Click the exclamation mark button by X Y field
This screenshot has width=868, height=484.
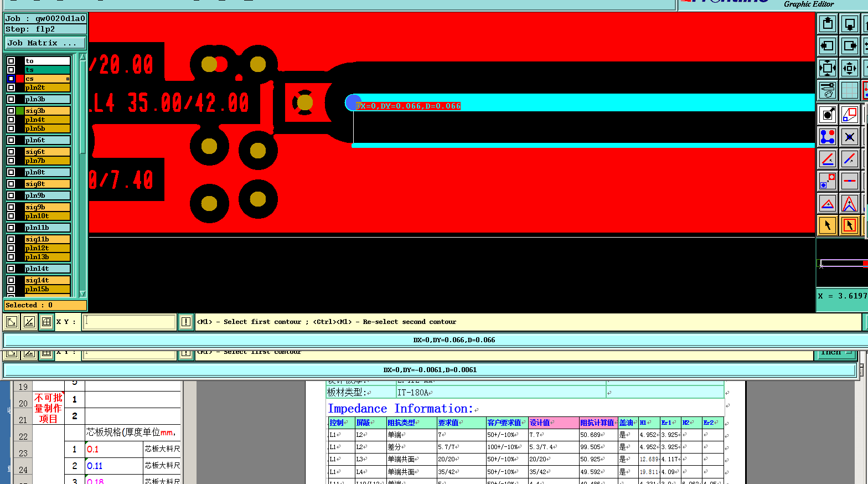[185, 322]
